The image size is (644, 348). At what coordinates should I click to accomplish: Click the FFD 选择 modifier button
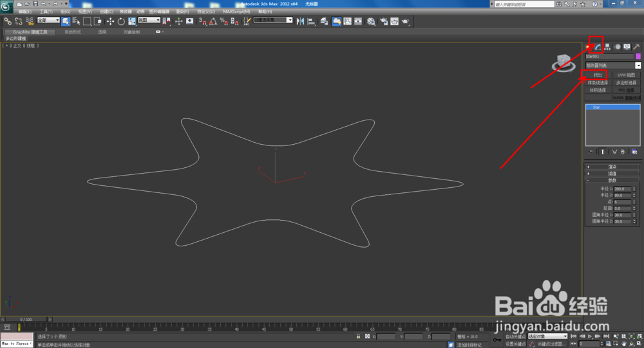coord(627,90)
